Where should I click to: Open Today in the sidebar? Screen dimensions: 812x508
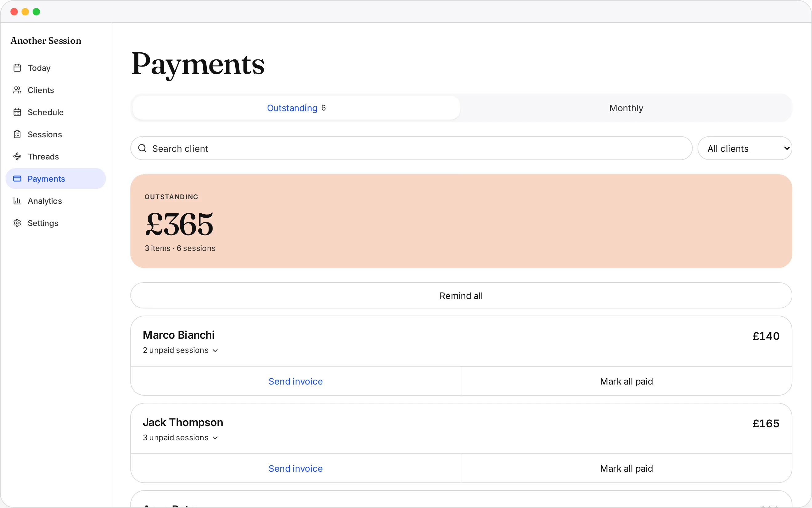[x=56, y=68]
